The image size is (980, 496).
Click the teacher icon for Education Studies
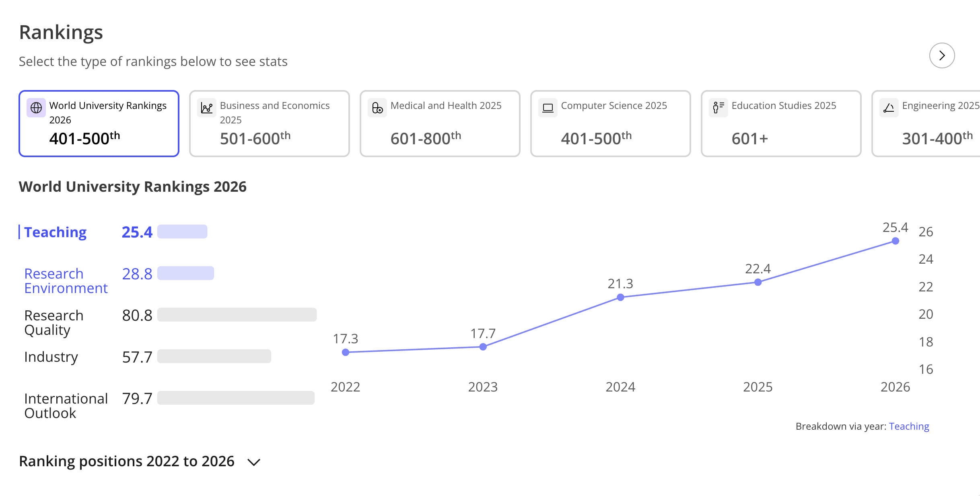719,108
